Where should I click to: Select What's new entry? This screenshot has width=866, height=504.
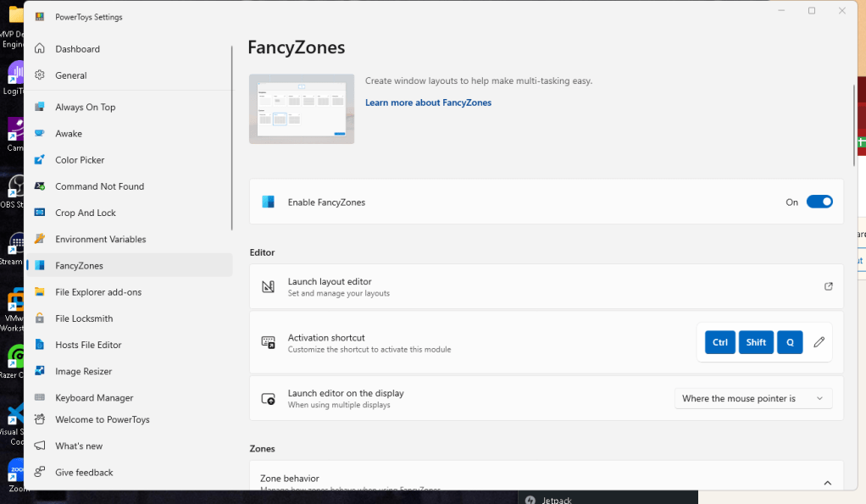(x=130, y=446)
